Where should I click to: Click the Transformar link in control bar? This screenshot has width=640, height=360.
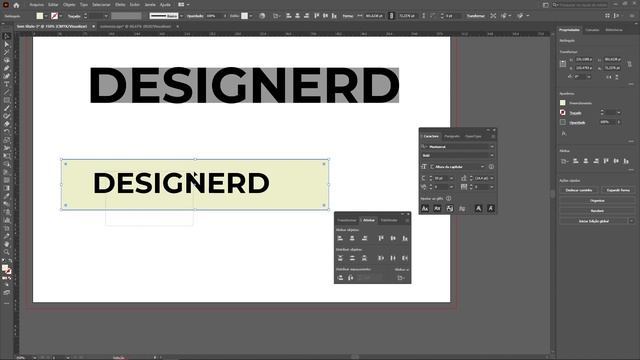476,16
